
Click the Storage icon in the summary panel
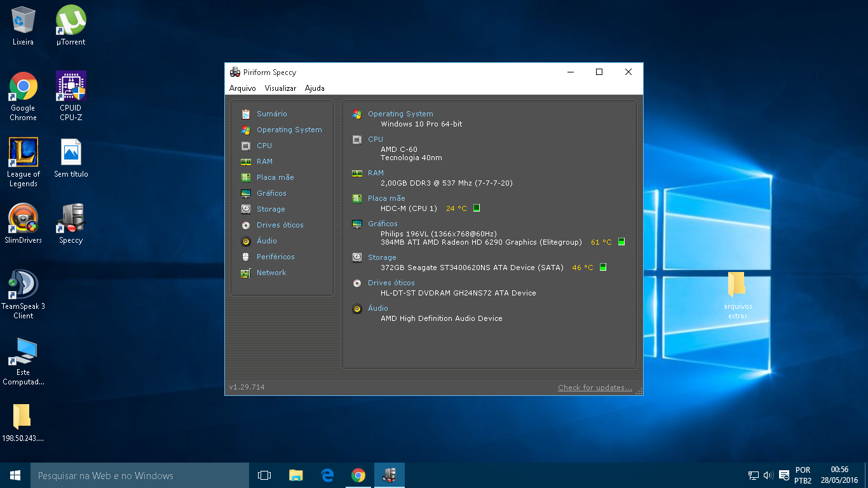(357, 257)
